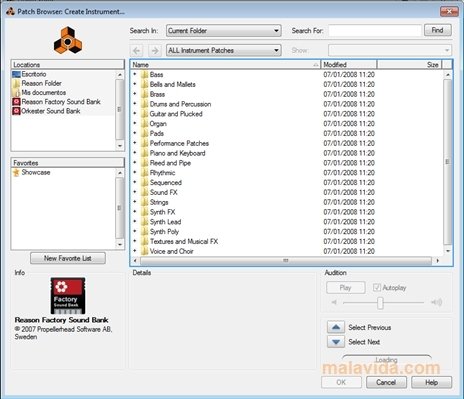Click the Reason Factory Sound Bank icon

[x=16, y=102]
